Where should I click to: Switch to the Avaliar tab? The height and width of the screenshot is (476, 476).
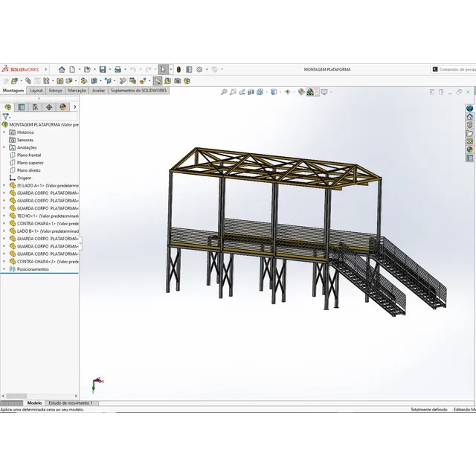tap(98, 91)
